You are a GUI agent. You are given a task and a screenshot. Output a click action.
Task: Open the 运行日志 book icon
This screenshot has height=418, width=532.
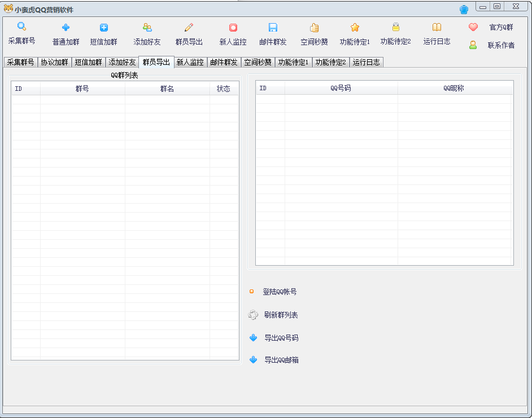(x=437, y=27)
